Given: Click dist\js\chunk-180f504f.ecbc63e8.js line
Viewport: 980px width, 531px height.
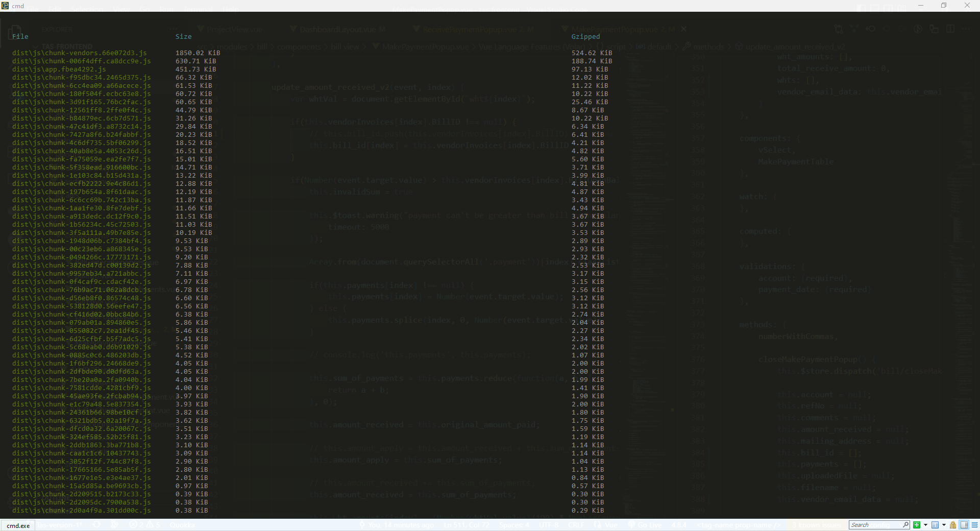Looking at the screenshot, I should click(82, 94).
